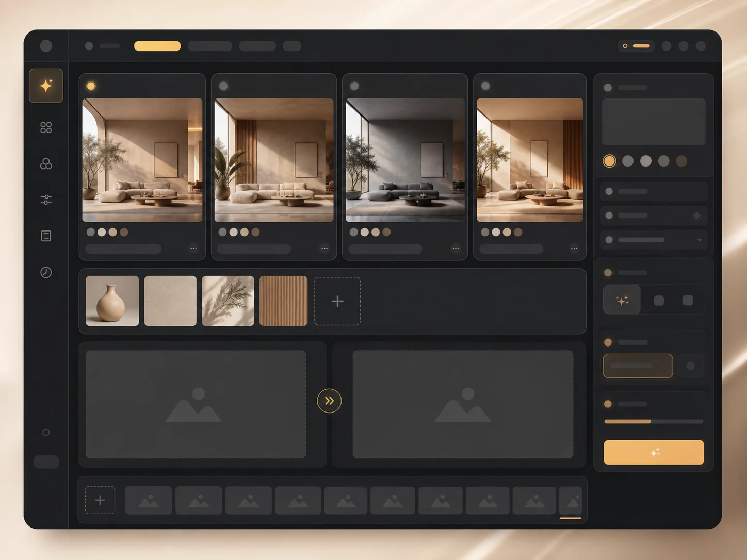The height and width of the screenshot is (560, 747).
Task: Open the adjustment sliders icon in sidebar
Action: (46, 200)
